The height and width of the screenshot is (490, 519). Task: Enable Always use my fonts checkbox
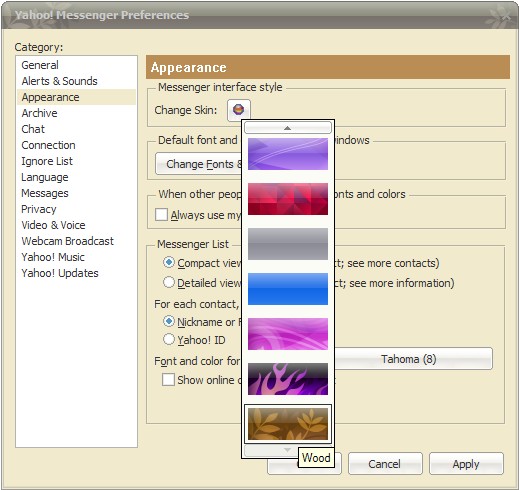point(161,215)
